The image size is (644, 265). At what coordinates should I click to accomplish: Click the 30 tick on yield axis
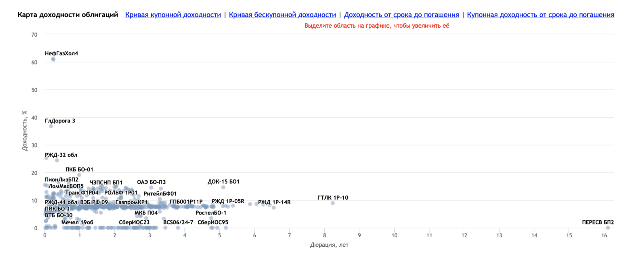tap(34, 145)
